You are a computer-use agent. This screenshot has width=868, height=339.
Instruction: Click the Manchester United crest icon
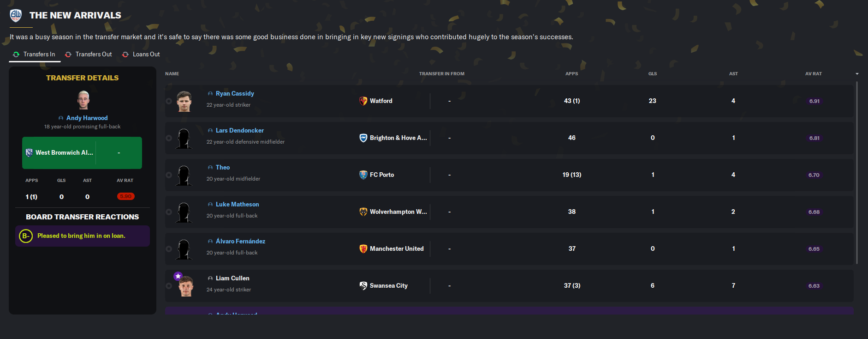pyautogui.click(x=363, y=248)
